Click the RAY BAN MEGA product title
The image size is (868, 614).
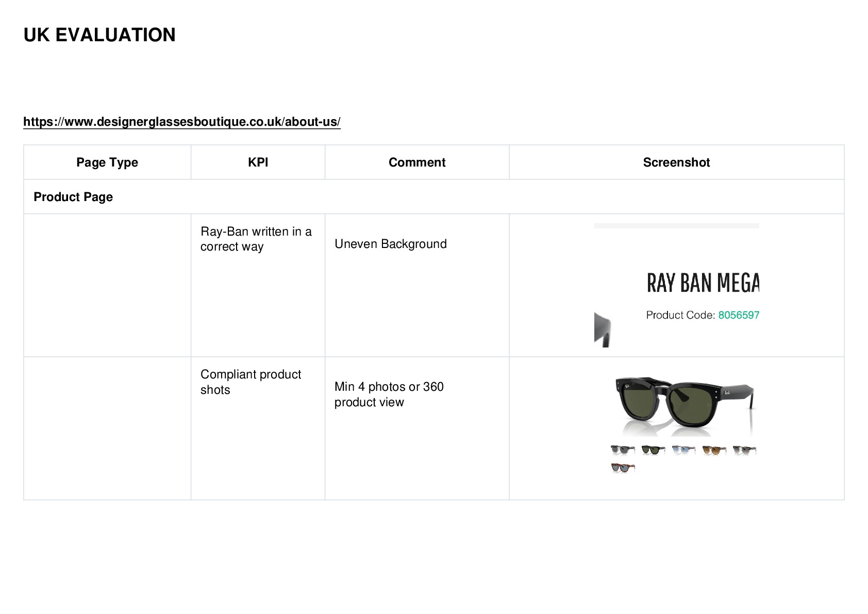tap(703, 283)
